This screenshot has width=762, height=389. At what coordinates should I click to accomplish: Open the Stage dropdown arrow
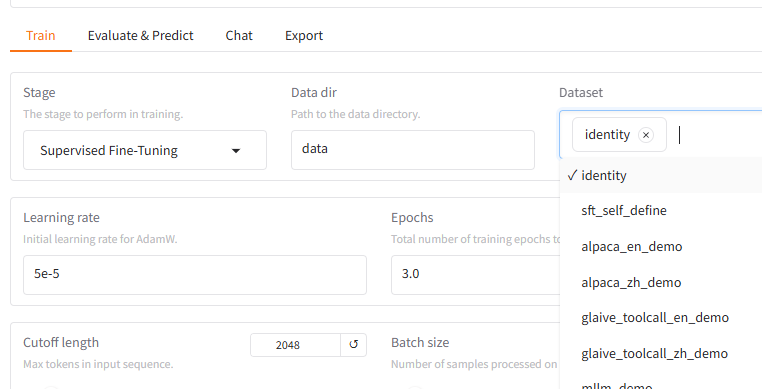(x=236, y=151)
